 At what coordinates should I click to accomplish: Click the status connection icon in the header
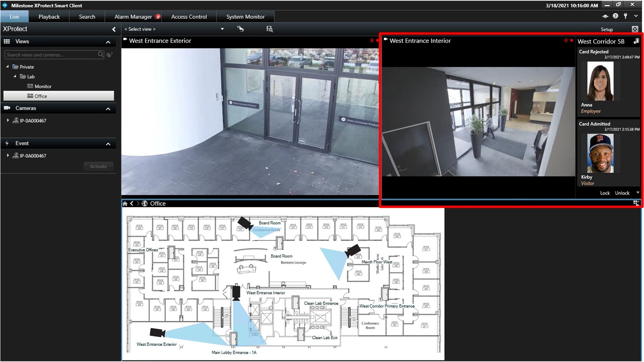point(605,16)
